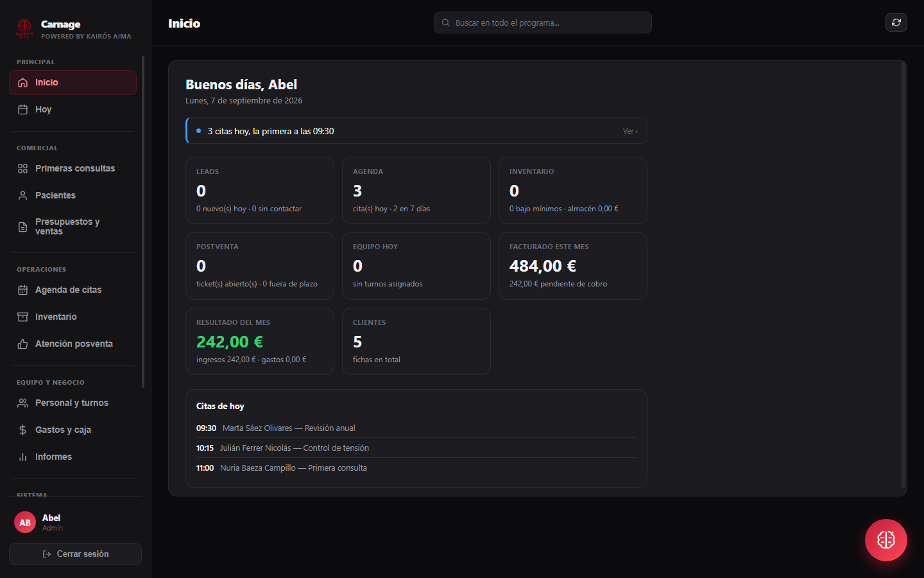
Task: Click the Pacientes person icon
Action: point(23,196)
